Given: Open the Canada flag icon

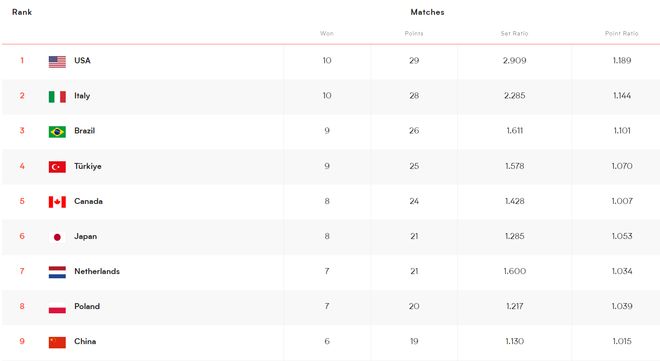Looking at the screenshot, I should 57,202.
